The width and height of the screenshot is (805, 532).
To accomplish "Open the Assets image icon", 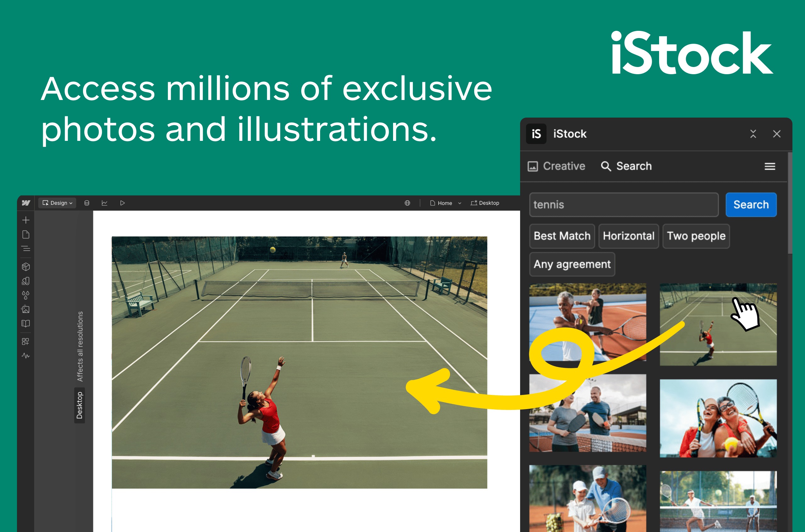I will [26, 309].
